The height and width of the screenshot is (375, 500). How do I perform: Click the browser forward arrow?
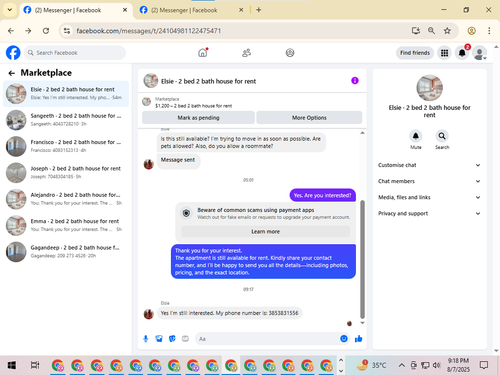tap(28, 31)
